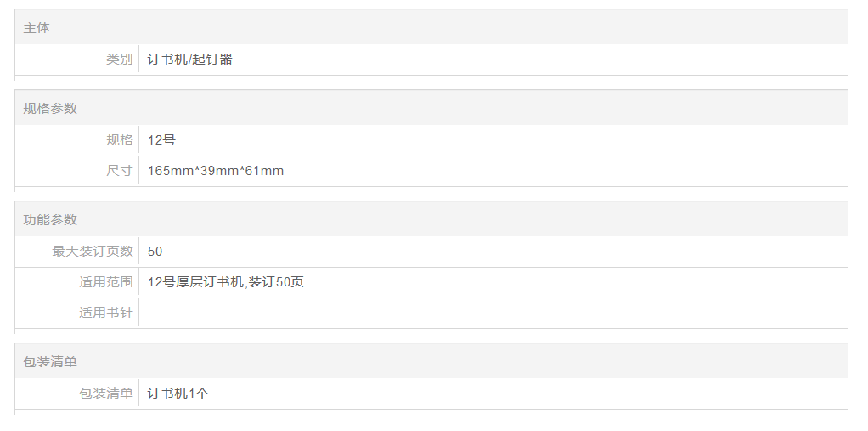
Task: Click the 规格参数 section header
Action: click(x=50, y=109)
